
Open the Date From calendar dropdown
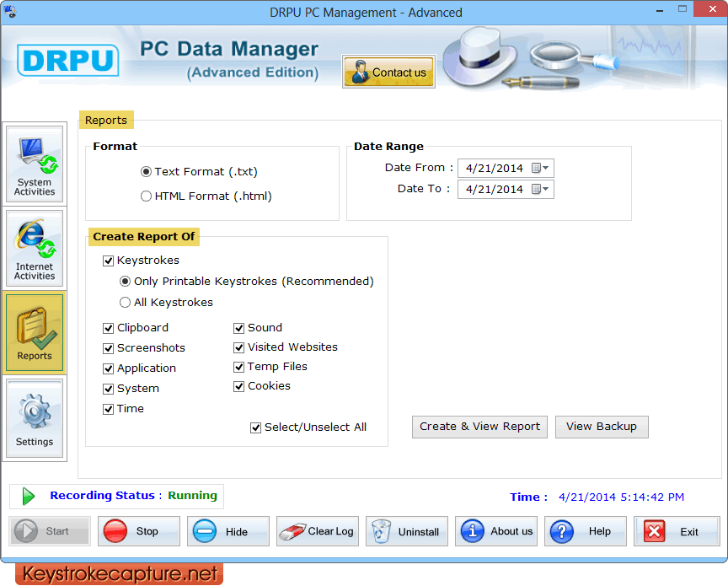click(540, 168)
